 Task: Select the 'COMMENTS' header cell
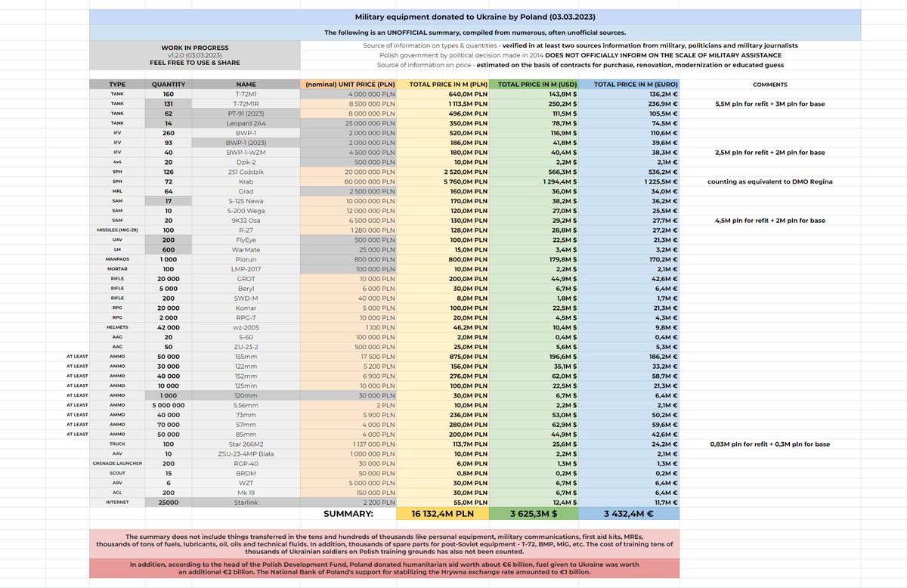click(770, 85)
